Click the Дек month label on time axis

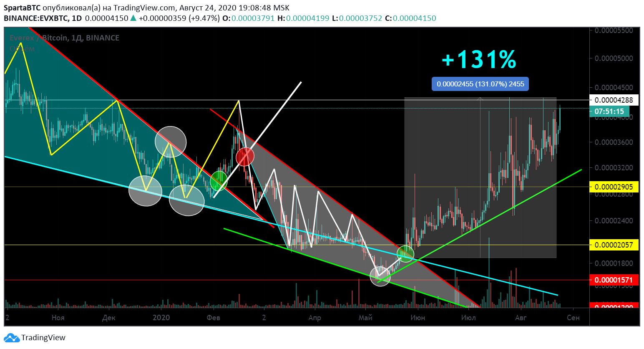(x=109, y=318)
